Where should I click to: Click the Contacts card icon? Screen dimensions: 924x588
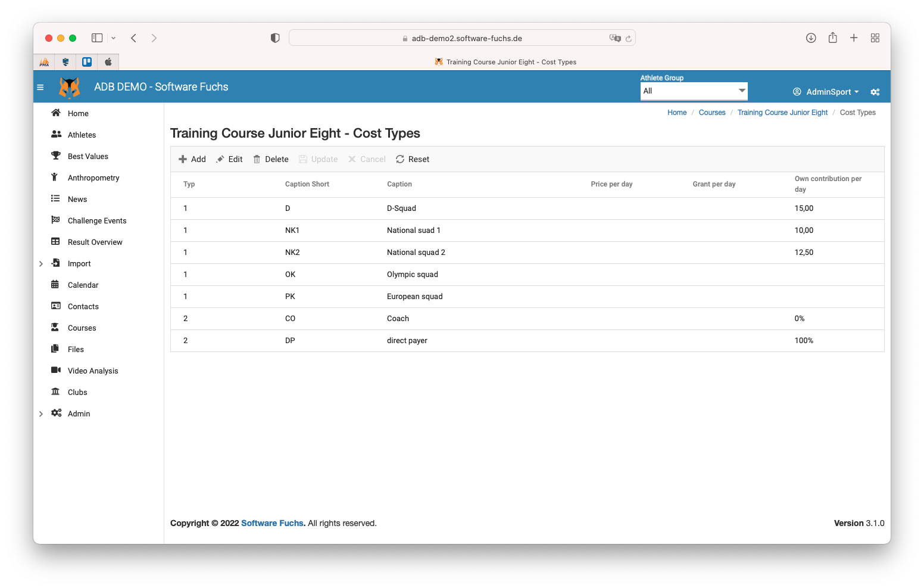(x=56, y=306)
